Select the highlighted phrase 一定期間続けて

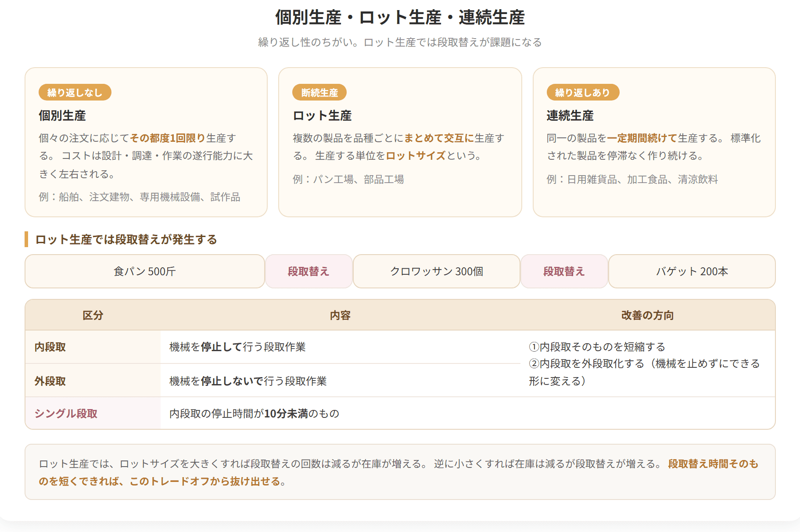coord(642,138)
